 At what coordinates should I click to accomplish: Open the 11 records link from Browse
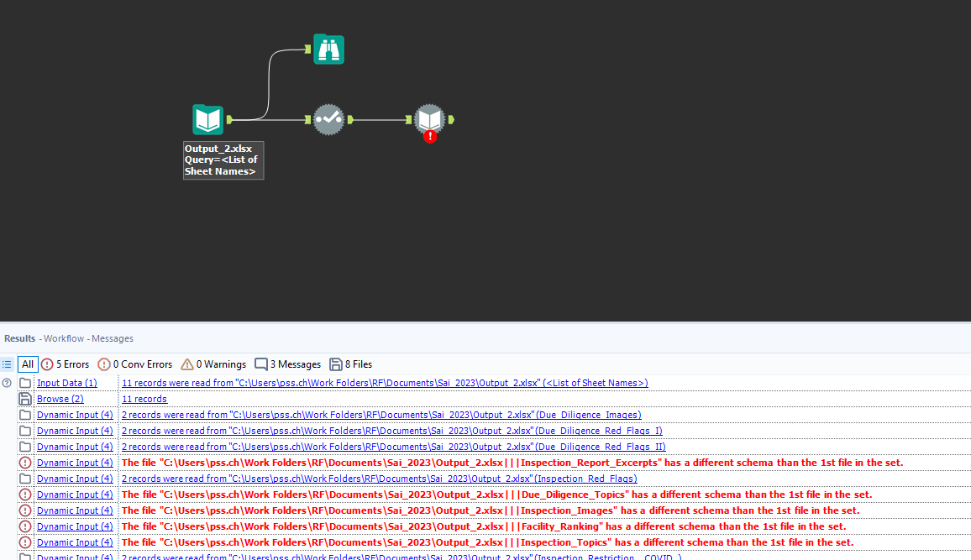(x=144, y=398)
